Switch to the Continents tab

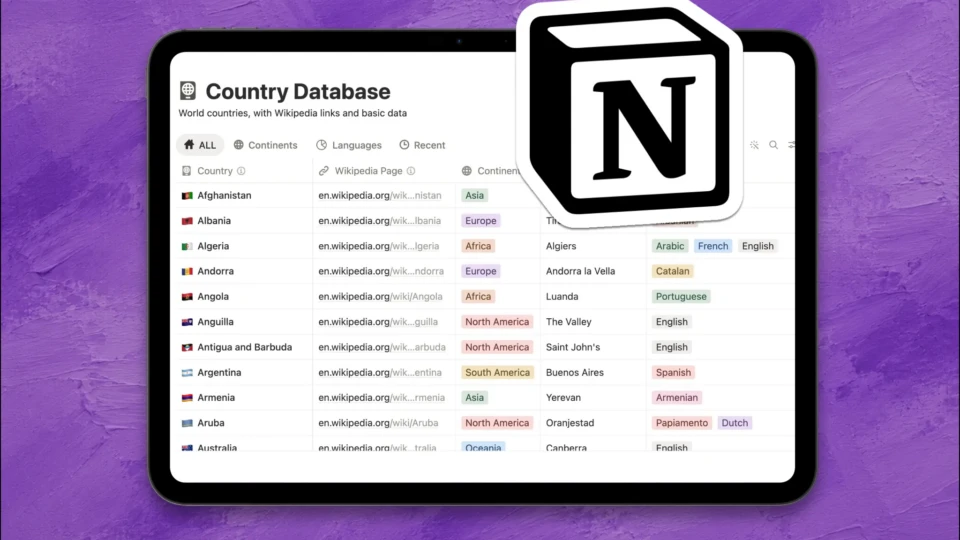(x=265, y=145)
